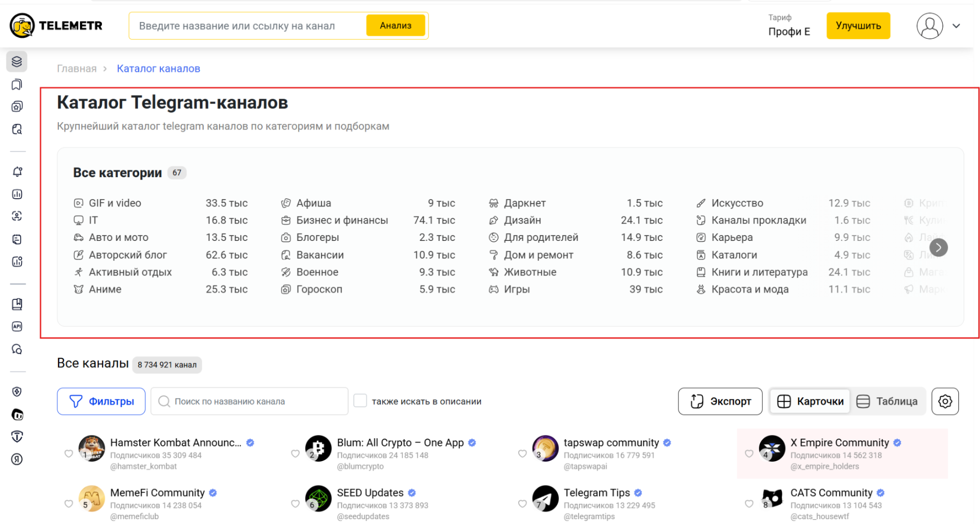Click the user profile avatar icon
The height and width of the screenshot is (524, 980).
930,26
